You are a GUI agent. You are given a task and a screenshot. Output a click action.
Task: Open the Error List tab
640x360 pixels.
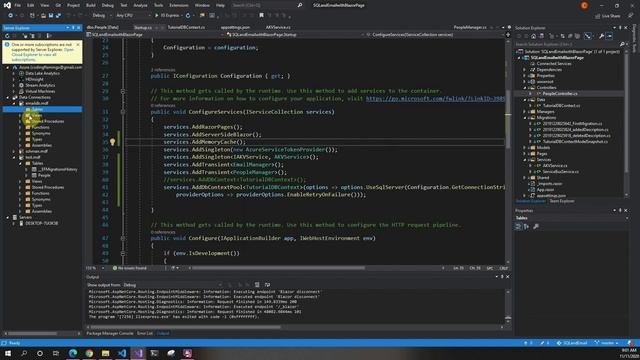pyautogui.click(x=144, y=333)
